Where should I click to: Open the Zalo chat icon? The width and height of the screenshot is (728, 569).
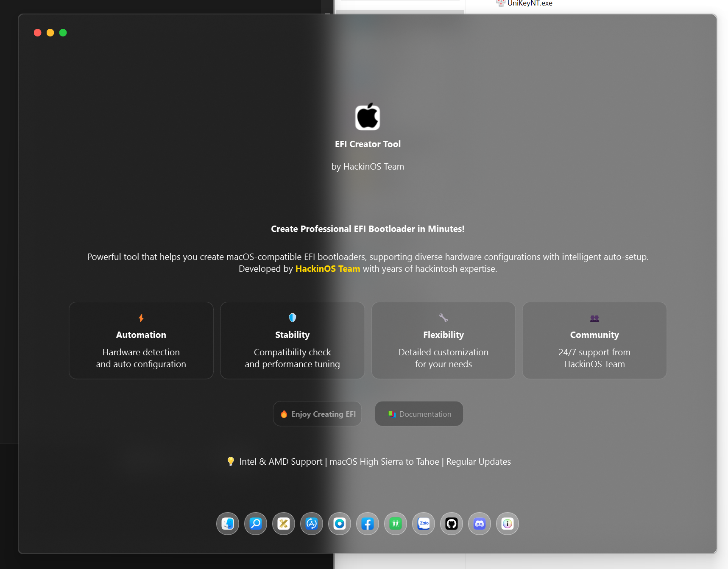(424, 524)
